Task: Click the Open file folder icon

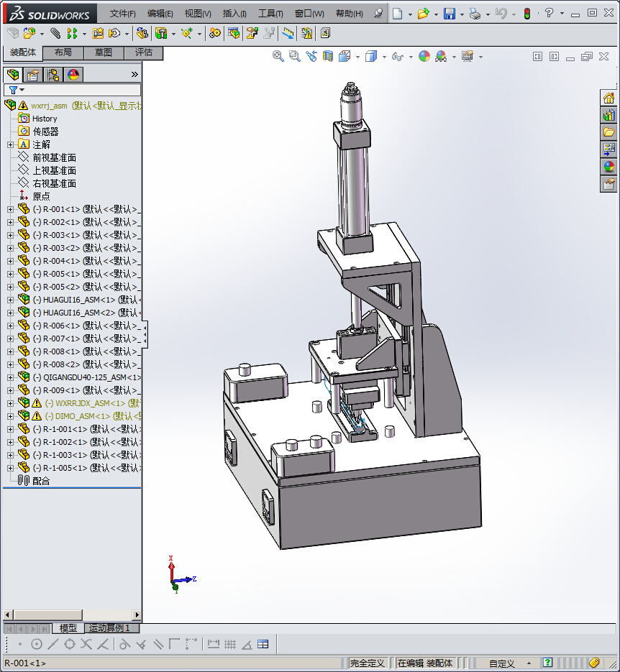Action: (423, 13)
